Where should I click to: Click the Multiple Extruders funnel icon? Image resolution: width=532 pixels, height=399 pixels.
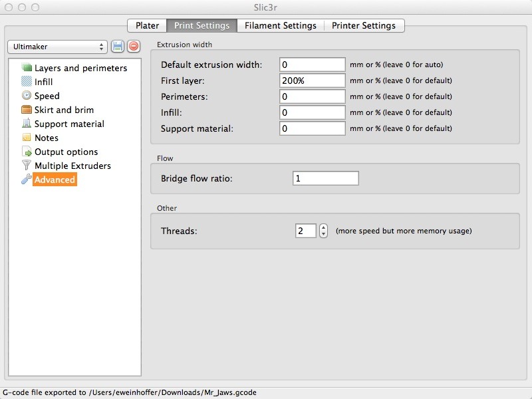pyautogui.click(x=27, y=165)
